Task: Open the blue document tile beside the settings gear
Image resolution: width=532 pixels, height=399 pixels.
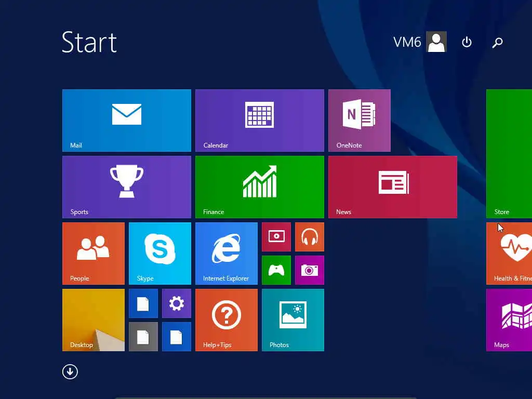Action: click(143, 303)
